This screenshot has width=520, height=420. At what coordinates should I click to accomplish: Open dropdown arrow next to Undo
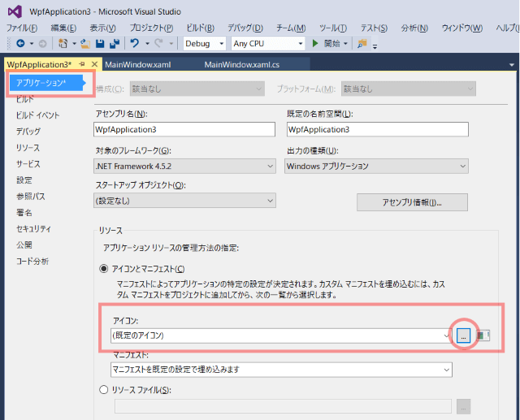[x=147, y=43]
